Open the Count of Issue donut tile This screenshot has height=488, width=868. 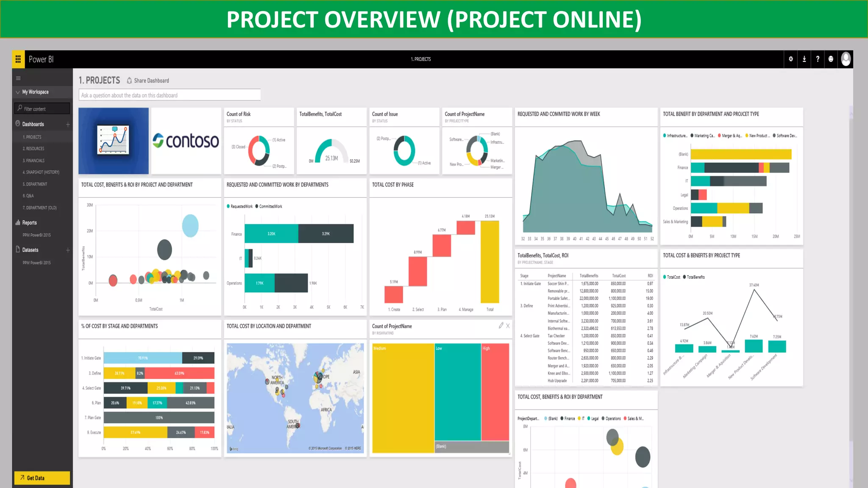(x=404, y=141)
